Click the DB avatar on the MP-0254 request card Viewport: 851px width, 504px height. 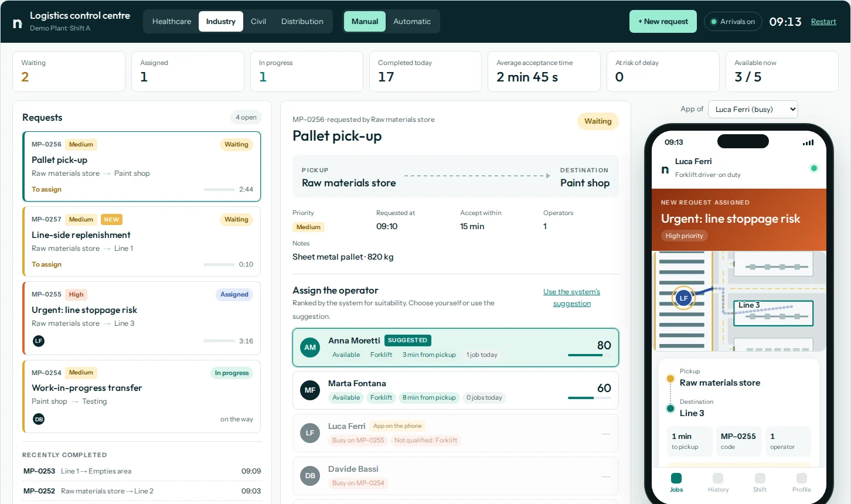[39, 419]
